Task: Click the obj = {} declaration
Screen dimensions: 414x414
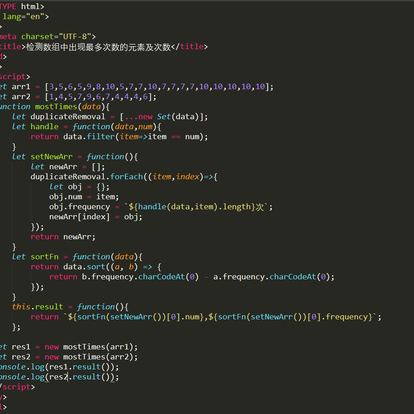Action: point(88,187)
